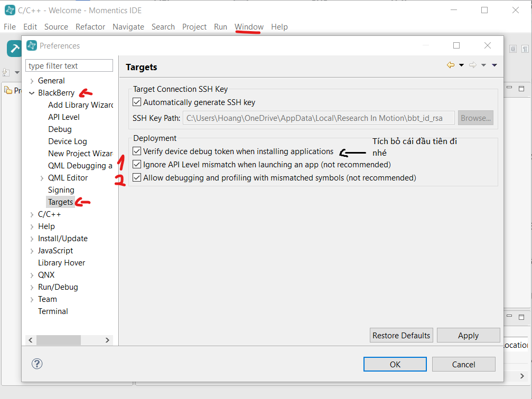Image resolution: width=532 pixels, height=399 pixels.
Task: Open the preferences view menu dropdown
Action: 494,65
